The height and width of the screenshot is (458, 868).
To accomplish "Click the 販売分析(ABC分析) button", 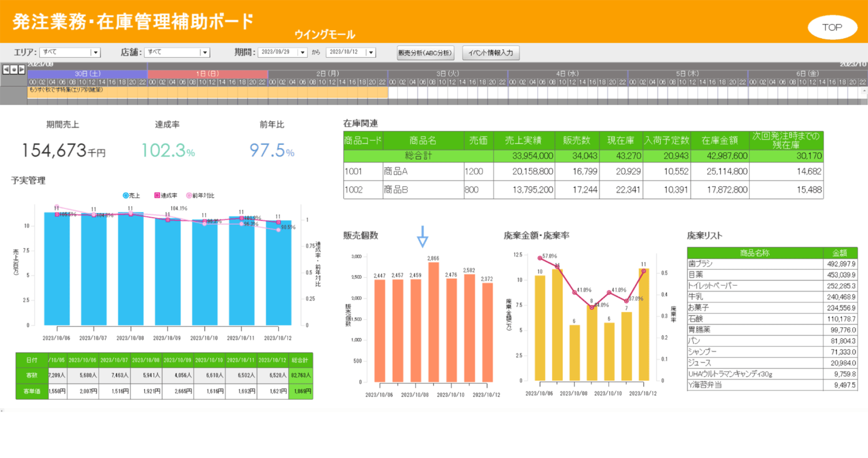I will [x=425, y=53].
